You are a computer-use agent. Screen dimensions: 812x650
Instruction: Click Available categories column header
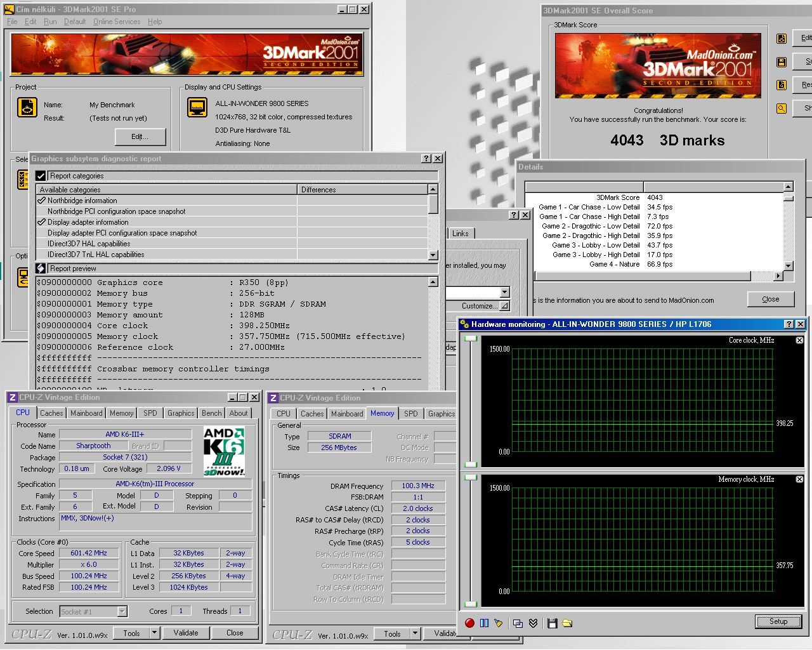(x=167, y=190)
